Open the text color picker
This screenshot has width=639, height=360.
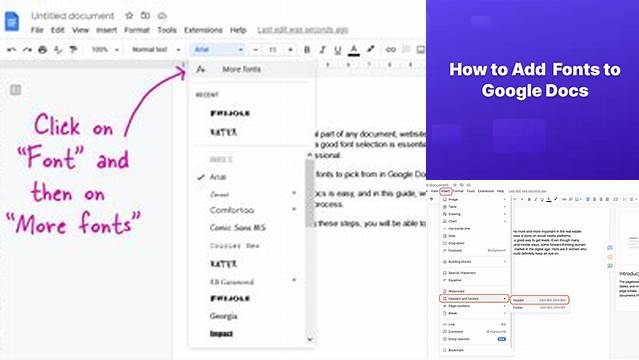[x=354, y=50]
